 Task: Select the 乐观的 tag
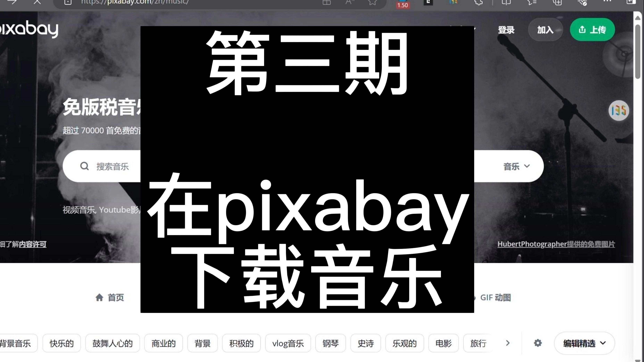coord(405,343)
